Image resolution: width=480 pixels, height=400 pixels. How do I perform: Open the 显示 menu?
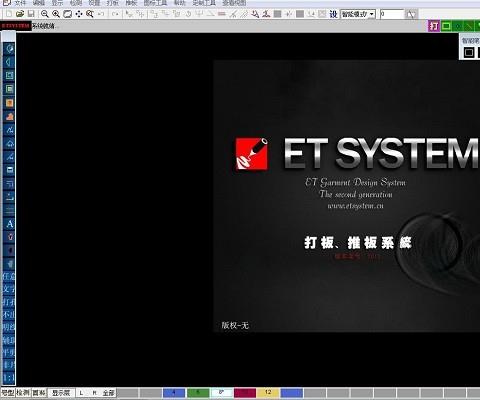coord(57,3)
